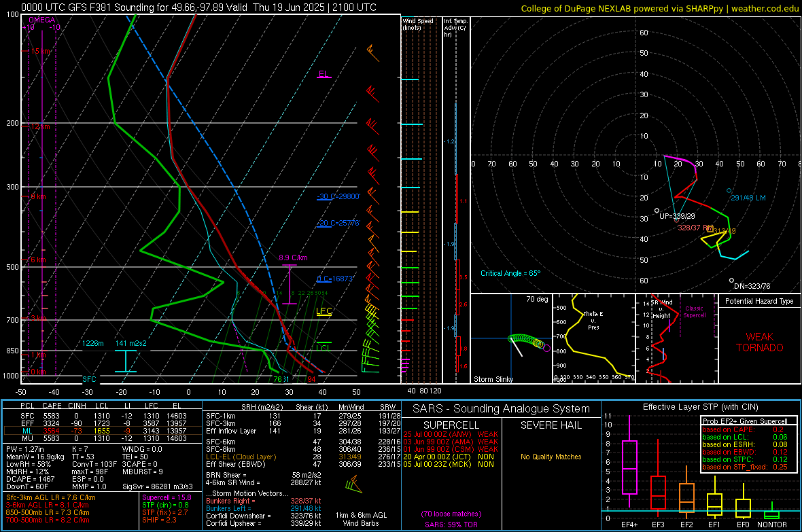Image resolution: width=802 pixels, height=532 pixels.
Task: Click the SigSvr value text
Action: click(x=158, y=487)
